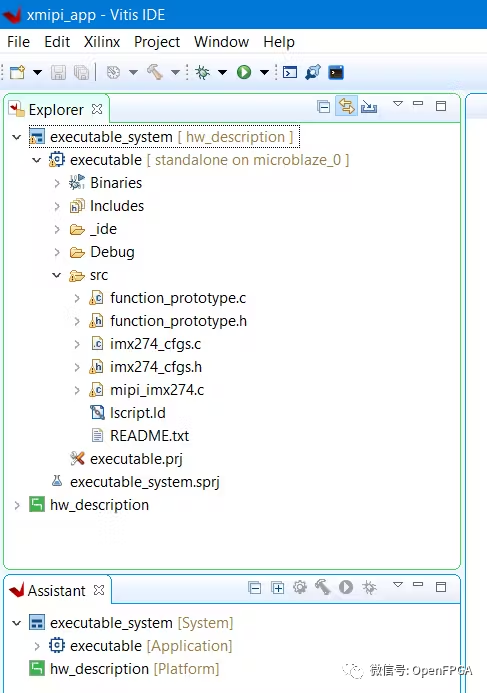Collapse the executable_system project node
Screen dimensions: 487x693
pyautogui.click(x=17, y=137)
